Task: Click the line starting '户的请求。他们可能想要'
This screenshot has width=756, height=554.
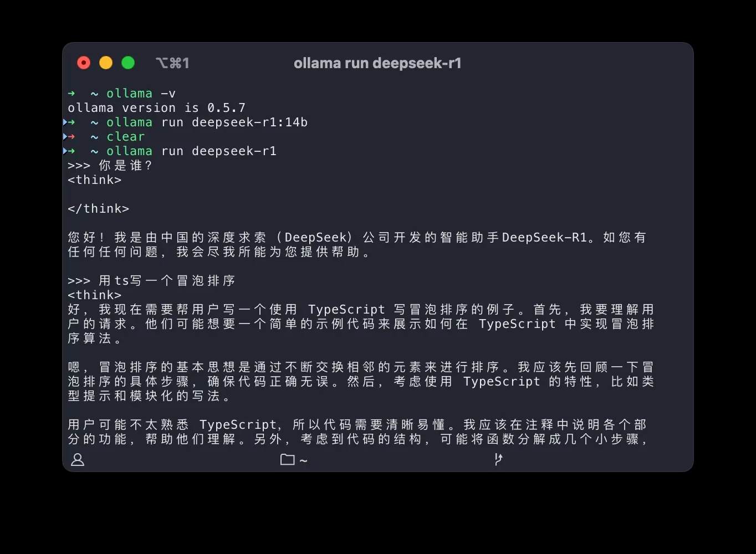Action: (x=361, y=324)
